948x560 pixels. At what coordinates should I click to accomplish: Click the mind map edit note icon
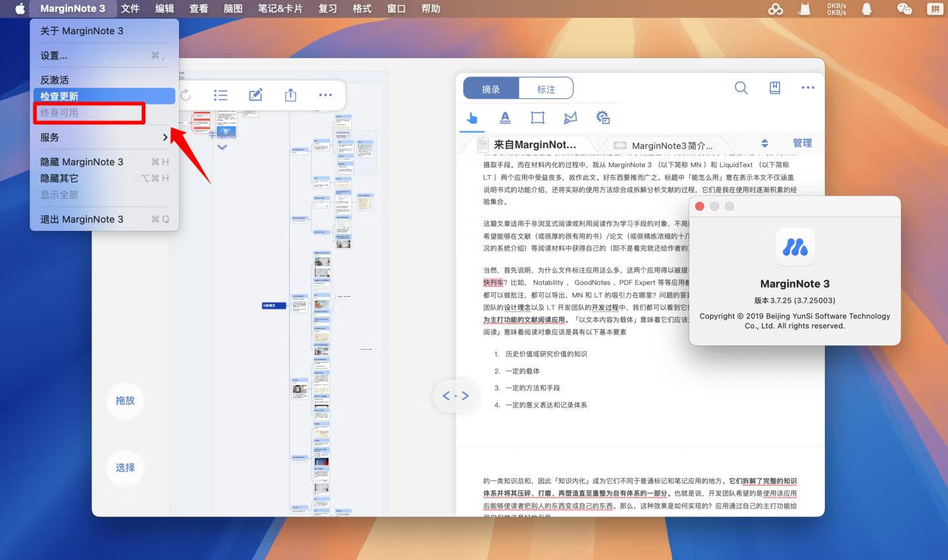[255, 95]
